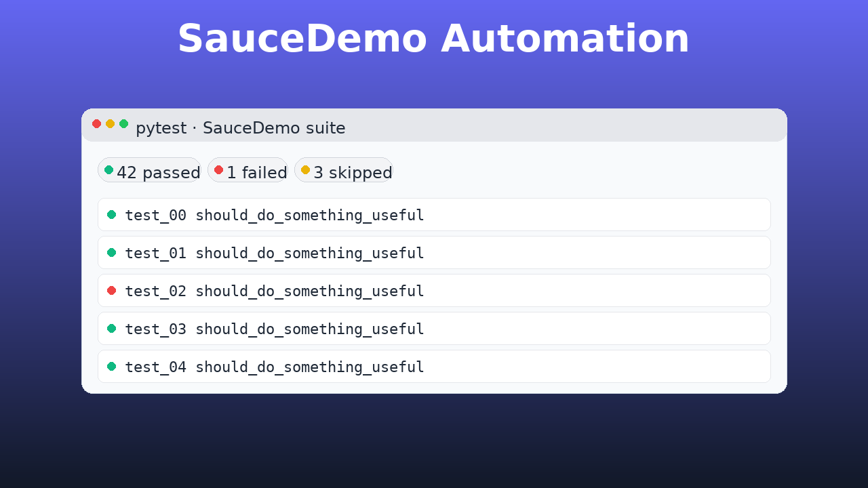Click the green status dot of test_01
The height and width of the screenshot is (488, 868).
(x=111, y=253)
